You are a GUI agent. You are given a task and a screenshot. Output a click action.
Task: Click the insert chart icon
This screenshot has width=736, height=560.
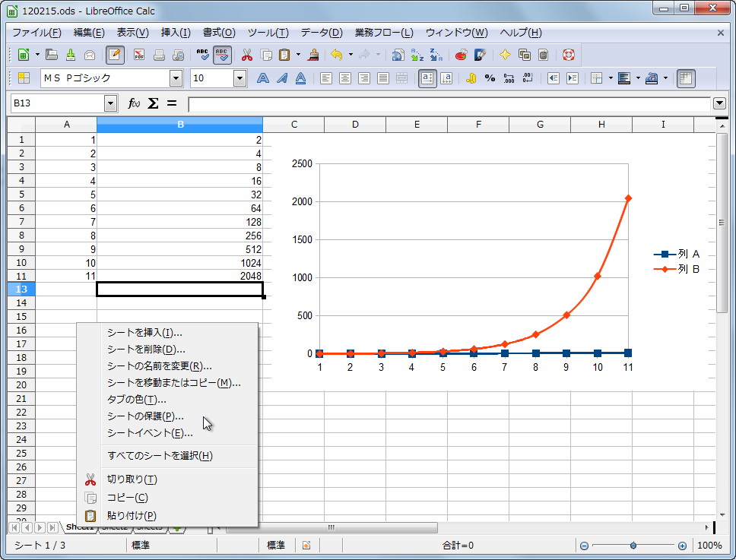pos(461,55)
